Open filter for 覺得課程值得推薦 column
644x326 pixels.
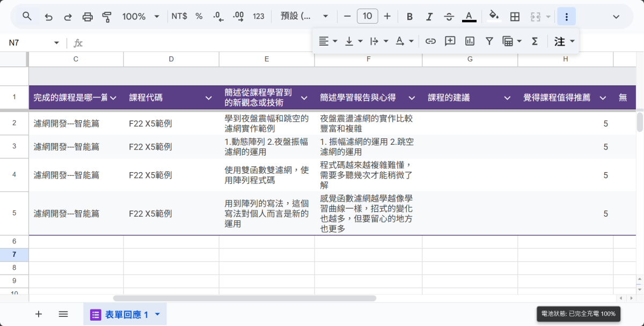coord(603,98)
